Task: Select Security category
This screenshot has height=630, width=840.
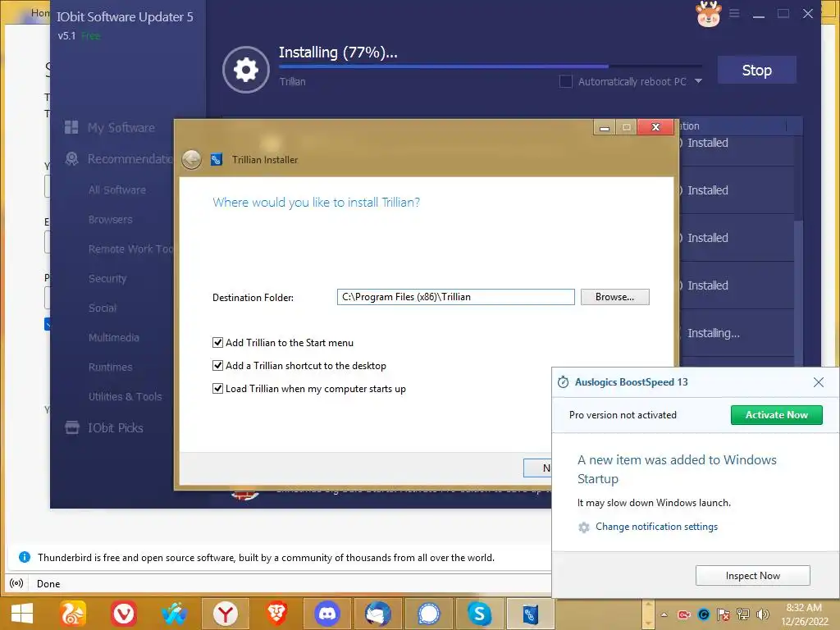Action: coord(107,278)
